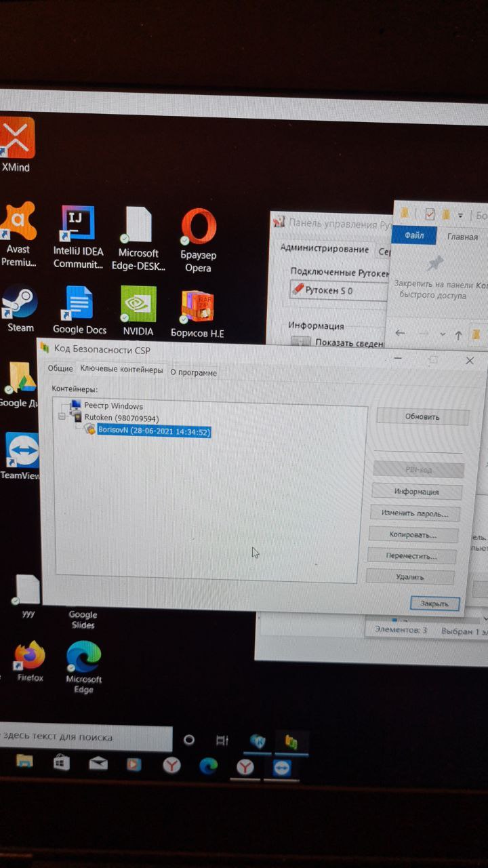Click Изменить пароль... button
488x868 pixels.
tap(415, 513)
